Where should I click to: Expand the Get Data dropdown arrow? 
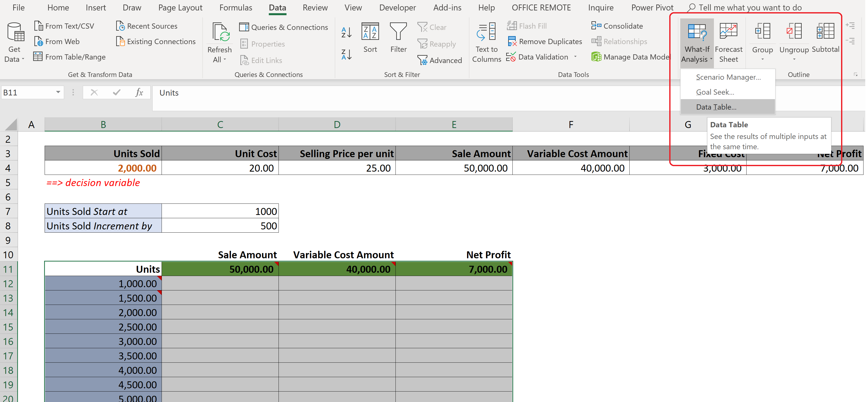[x=23, y=60]
